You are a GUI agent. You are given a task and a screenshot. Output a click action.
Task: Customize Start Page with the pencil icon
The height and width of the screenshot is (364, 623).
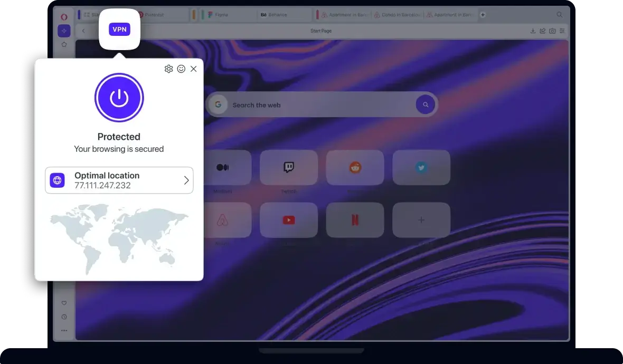pos(542,31)
